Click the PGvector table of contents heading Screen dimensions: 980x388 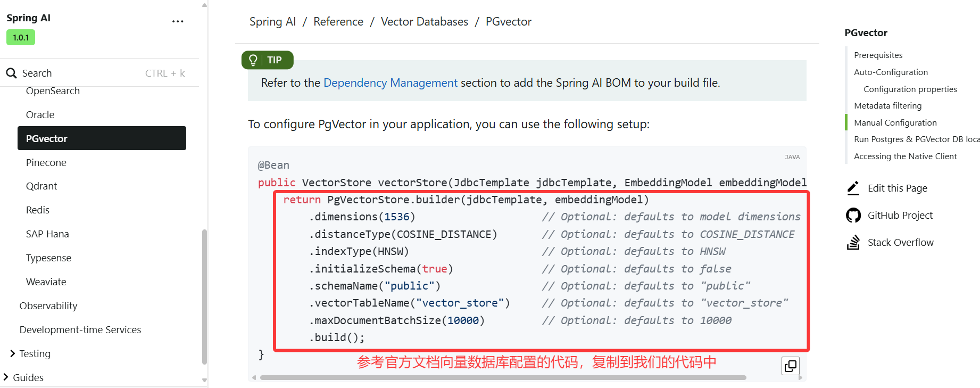click(866, 32)
